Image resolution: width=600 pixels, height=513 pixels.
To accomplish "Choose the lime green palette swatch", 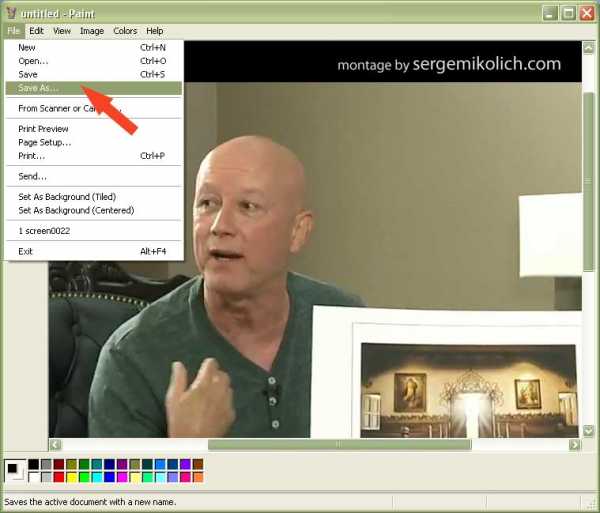I will click(x=84, y=477).
